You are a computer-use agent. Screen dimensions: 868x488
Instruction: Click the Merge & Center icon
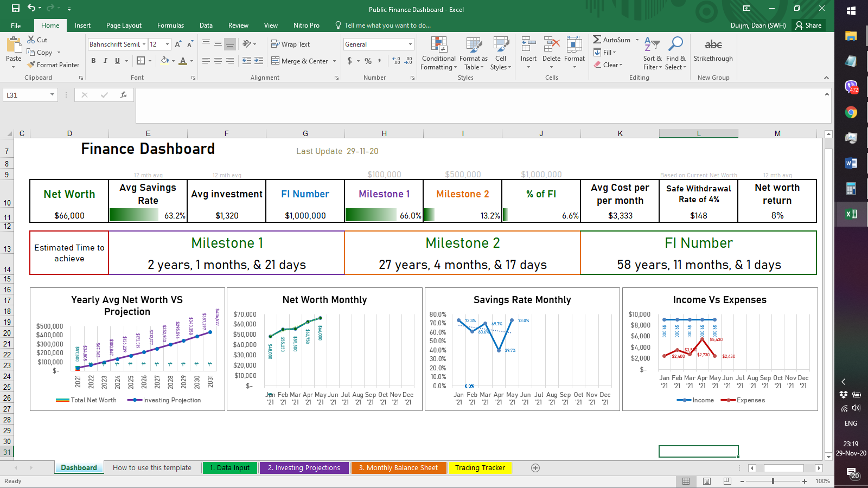[276, 61]
